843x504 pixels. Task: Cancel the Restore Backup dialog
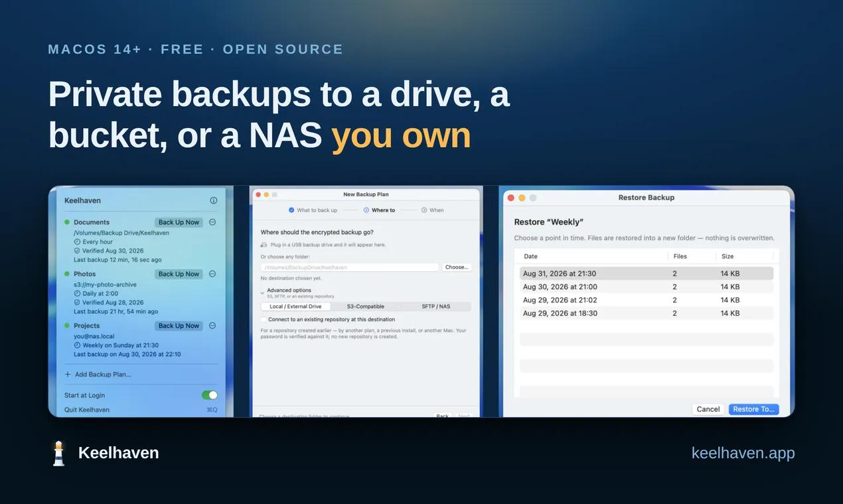click(708, 409)
